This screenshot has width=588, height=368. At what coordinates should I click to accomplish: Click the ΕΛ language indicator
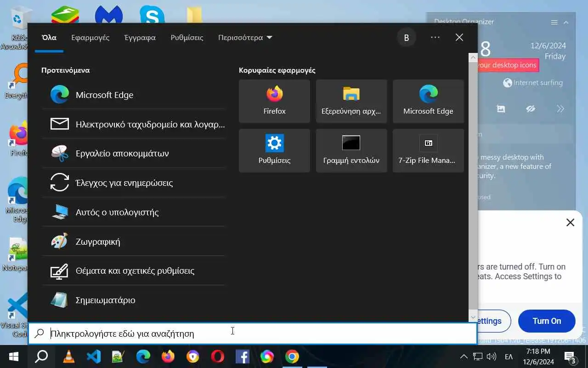coord(509,356)
